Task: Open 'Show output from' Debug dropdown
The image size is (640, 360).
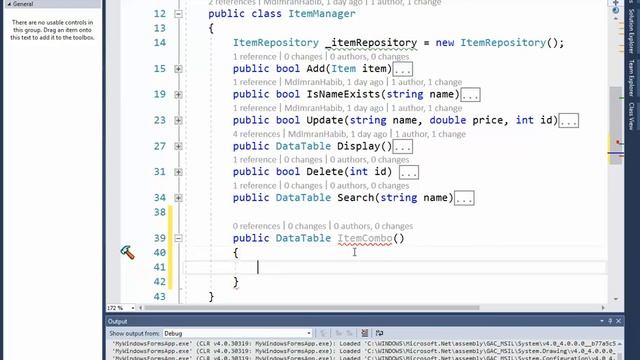Action: (238, 333)
